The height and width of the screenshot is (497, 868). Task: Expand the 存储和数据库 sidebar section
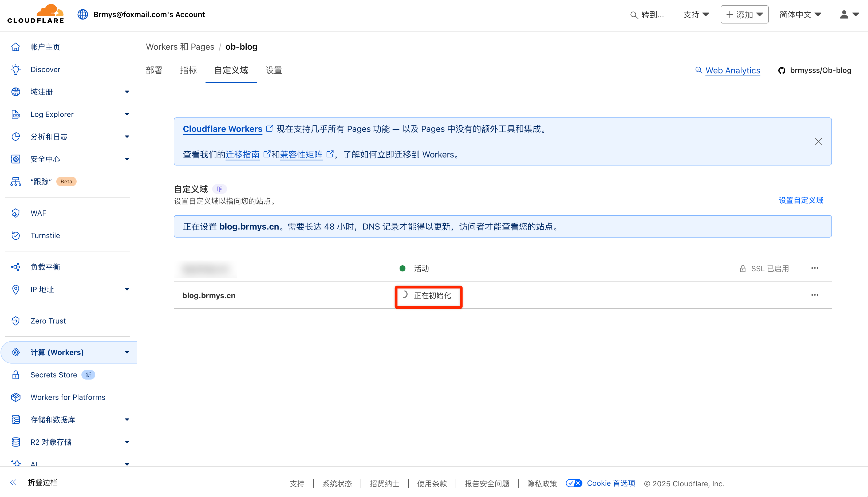click(127, 420)
